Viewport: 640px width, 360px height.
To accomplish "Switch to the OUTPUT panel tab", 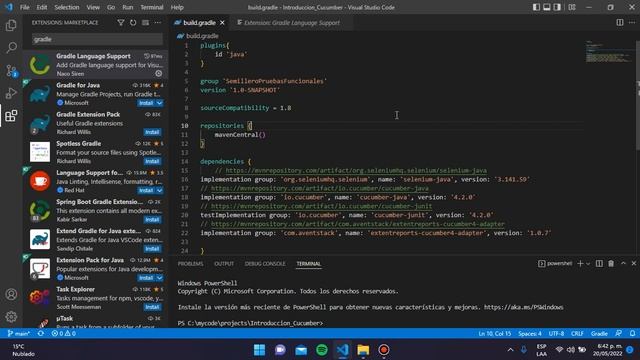I will (224, 264).
